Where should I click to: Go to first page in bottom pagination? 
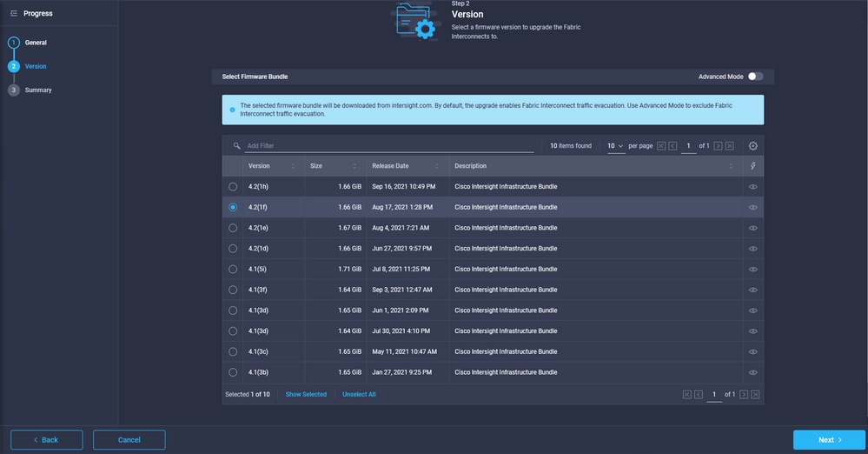click(687, 394)
